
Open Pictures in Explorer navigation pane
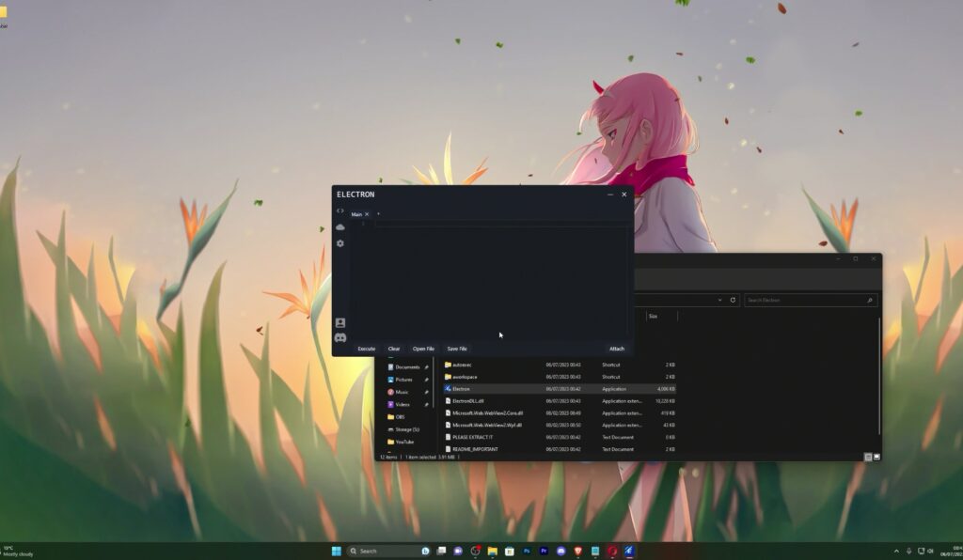(x=403, y=380)
